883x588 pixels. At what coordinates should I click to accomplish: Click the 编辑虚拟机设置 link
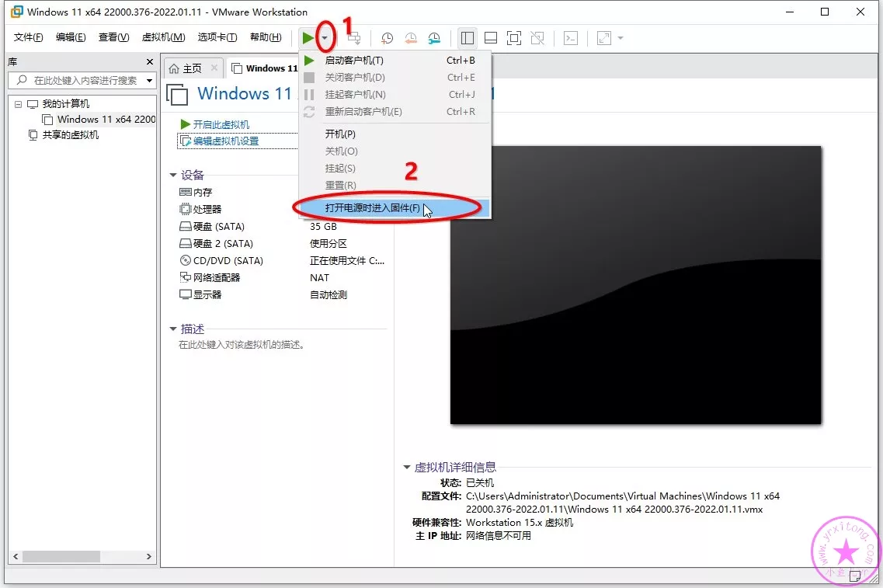[225, 141]
